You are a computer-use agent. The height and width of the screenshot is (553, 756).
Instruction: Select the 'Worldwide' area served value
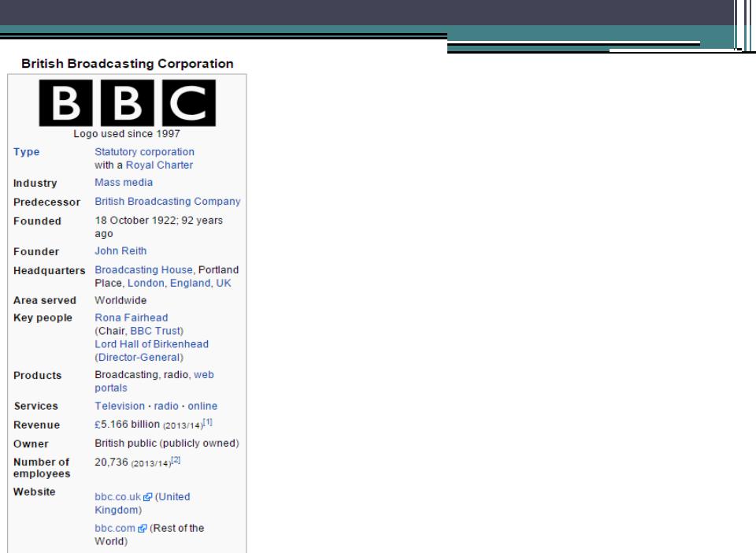120,300
